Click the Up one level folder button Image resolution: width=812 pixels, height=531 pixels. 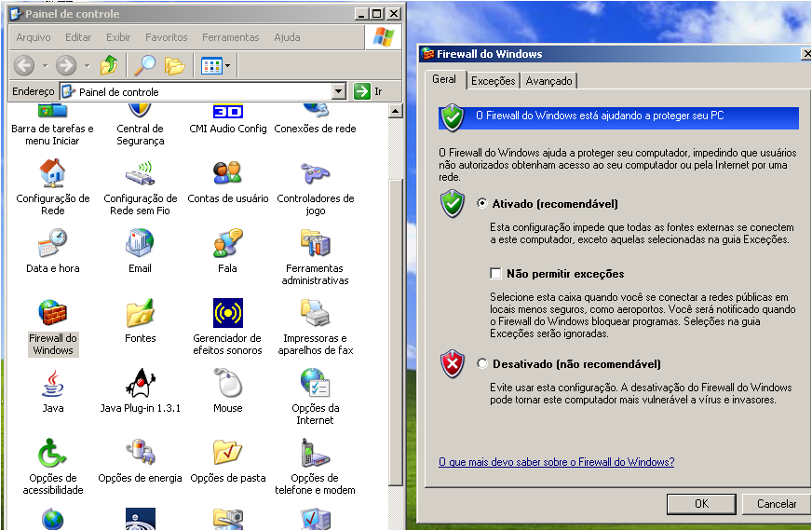[109, 66]
